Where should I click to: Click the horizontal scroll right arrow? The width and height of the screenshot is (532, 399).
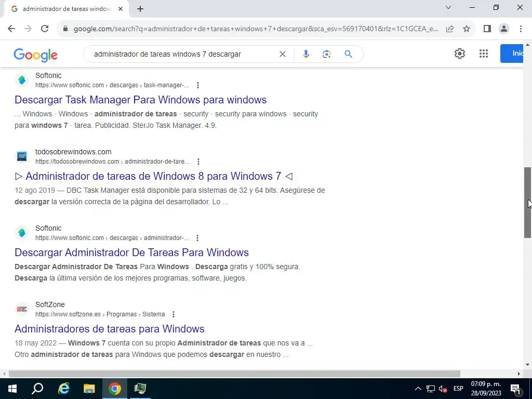tap(519, 374)
